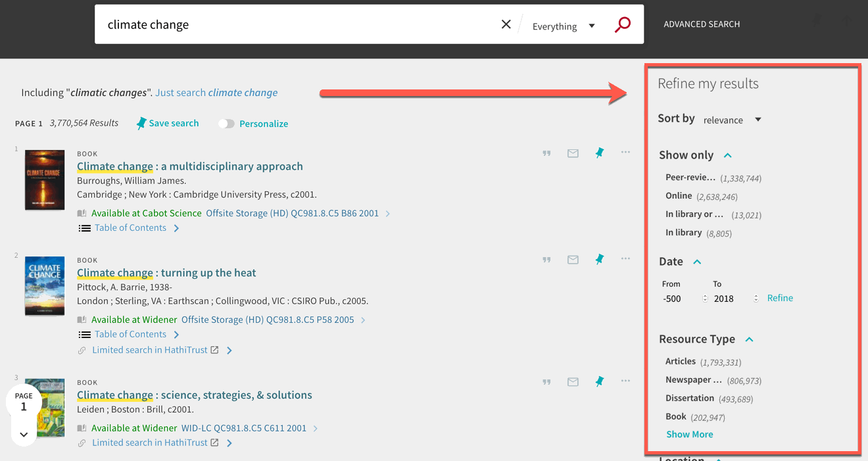Image resolution: width=868 pixels, height=461 pixels.
Task: Click the turning up the heat cover thumbnail
Action: [x=45, y=286]
